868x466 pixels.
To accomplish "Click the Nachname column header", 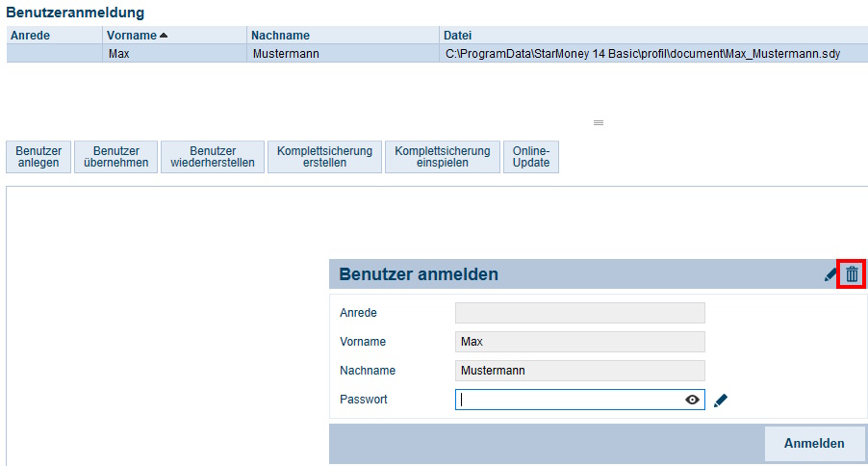I will pos(280,36).
